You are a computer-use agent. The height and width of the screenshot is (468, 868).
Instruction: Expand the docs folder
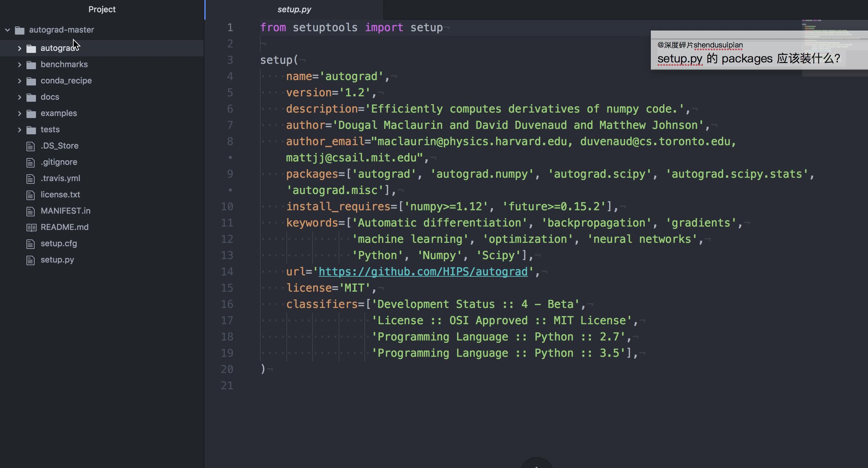[x=19, y=97]
